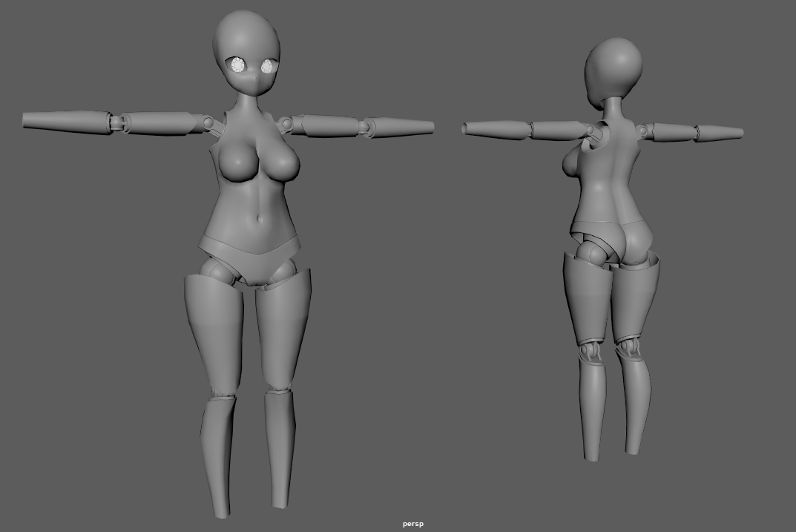Select the front model's far-left forearm
This screenshot has width=796, height=532.
tap(65, 121)
